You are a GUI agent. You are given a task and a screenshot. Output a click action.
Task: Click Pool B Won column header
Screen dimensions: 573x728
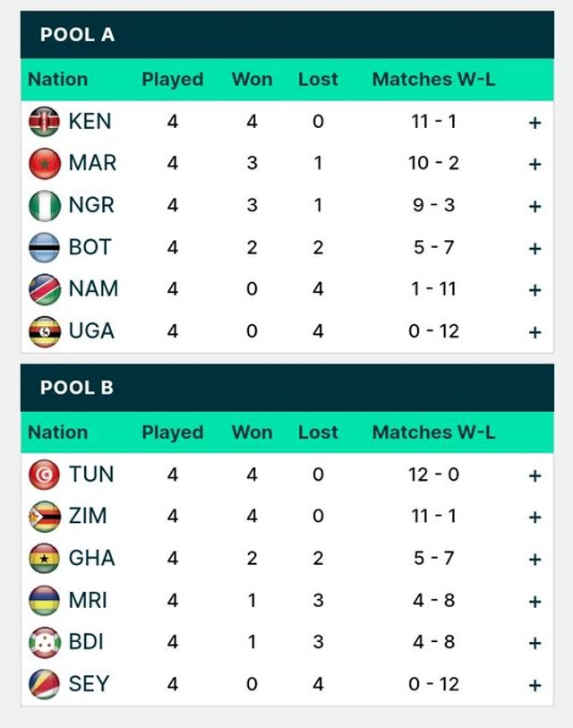coord(252,432)
